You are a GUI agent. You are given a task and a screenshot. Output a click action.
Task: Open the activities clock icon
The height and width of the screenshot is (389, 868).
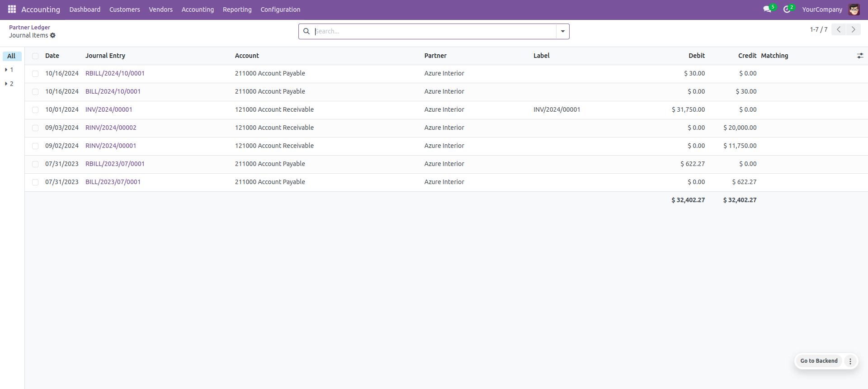787,9
